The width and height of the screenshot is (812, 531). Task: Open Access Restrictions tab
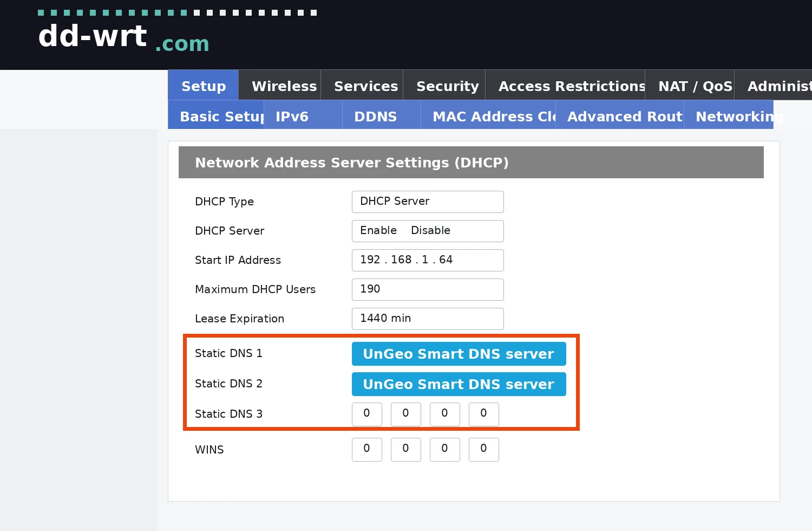[x=565, y=86]
